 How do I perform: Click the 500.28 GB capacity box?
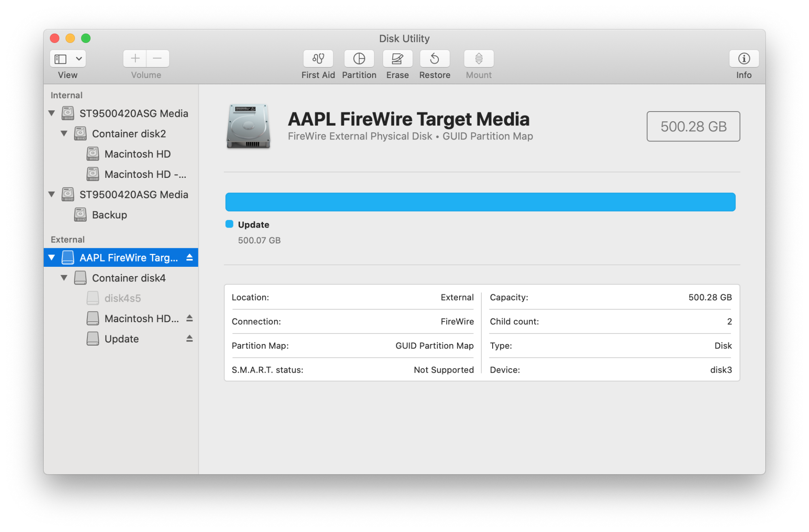[x=693, y=127]
